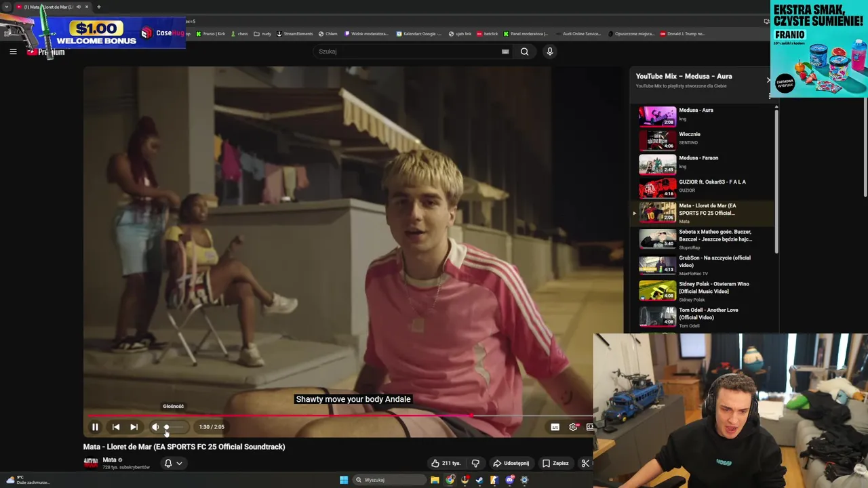Adjust the volume slider handle
The width and height of the screenshot is (868, 488).
click(167, 427)
